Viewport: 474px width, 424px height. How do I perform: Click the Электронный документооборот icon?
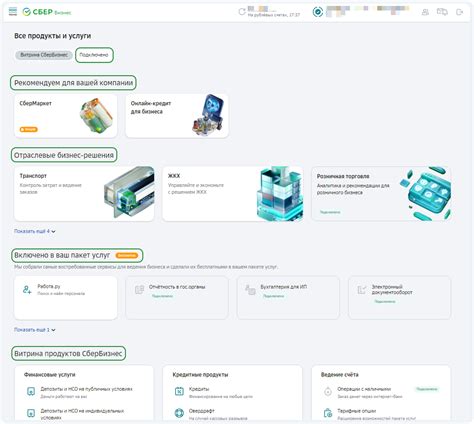(362, 289)
